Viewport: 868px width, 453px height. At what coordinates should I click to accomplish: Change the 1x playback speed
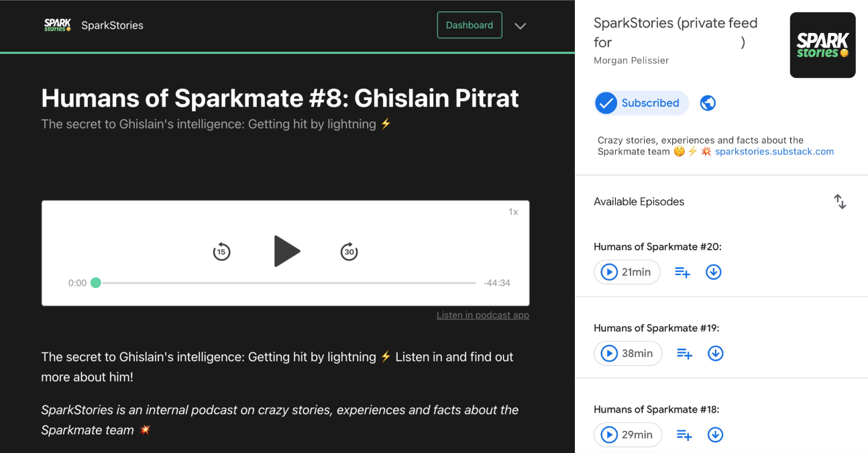(x=513, y=212)
